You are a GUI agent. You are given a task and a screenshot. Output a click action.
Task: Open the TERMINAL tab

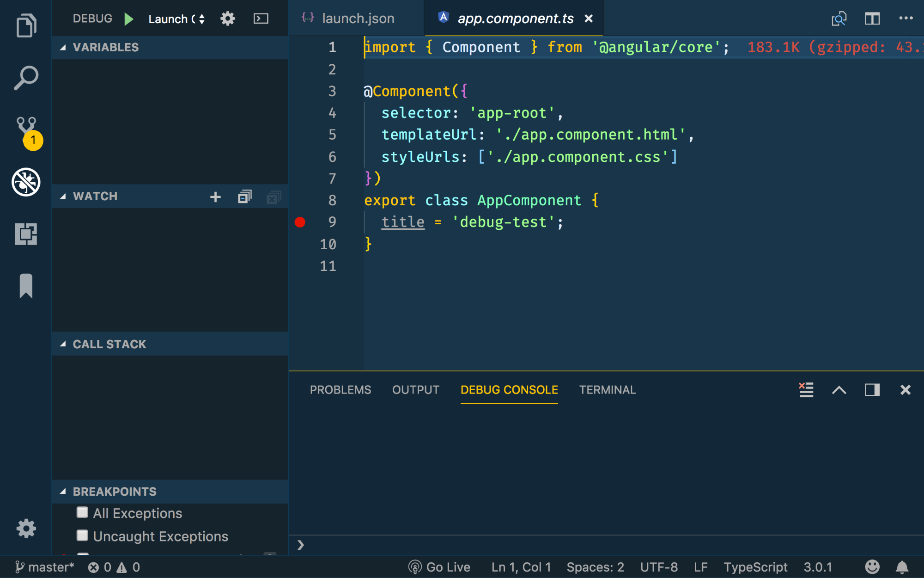(x=608, y=390)
